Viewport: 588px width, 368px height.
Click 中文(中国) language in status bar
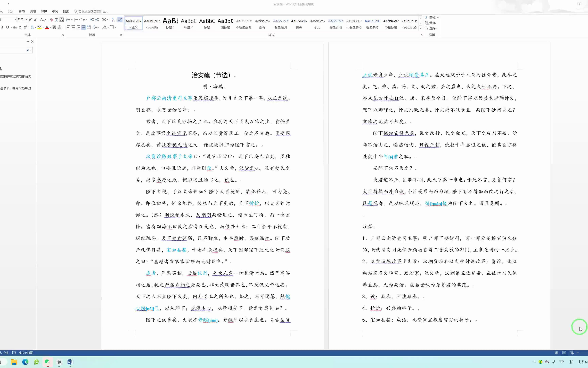tap(26, 353)
